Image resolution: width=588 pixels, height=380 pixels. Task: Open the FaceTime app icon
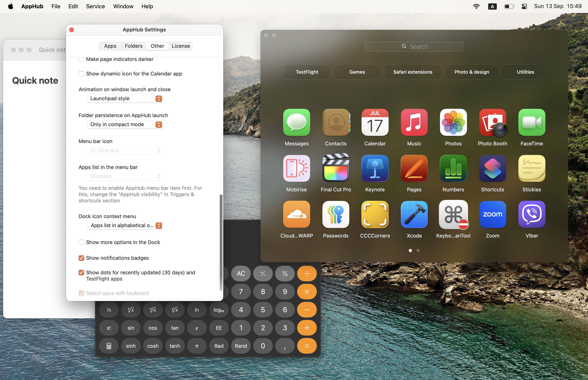pos(532,122)
